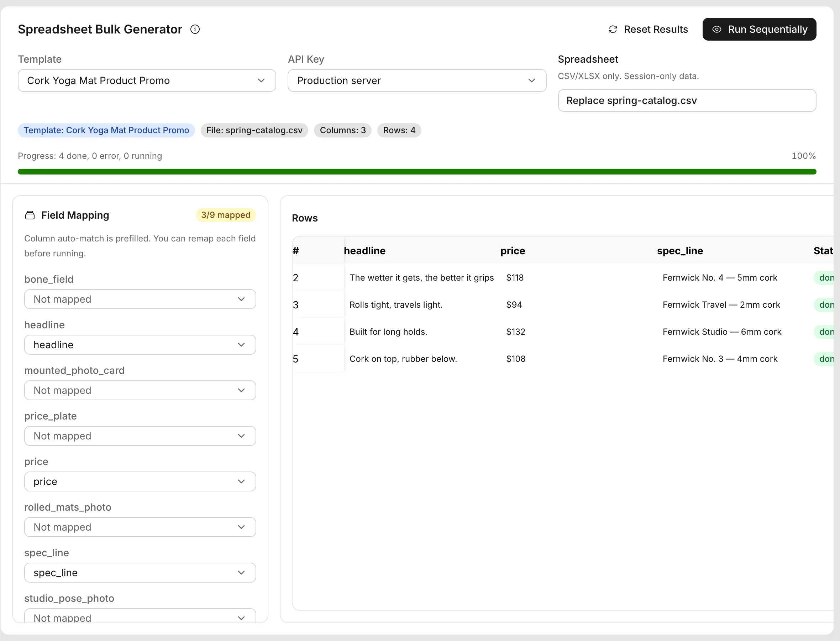This screenshot has width=840, height=641.
Task: Open the API Key dropdown (Production server)
Action: pyautogui.click(x=417, y=80)
